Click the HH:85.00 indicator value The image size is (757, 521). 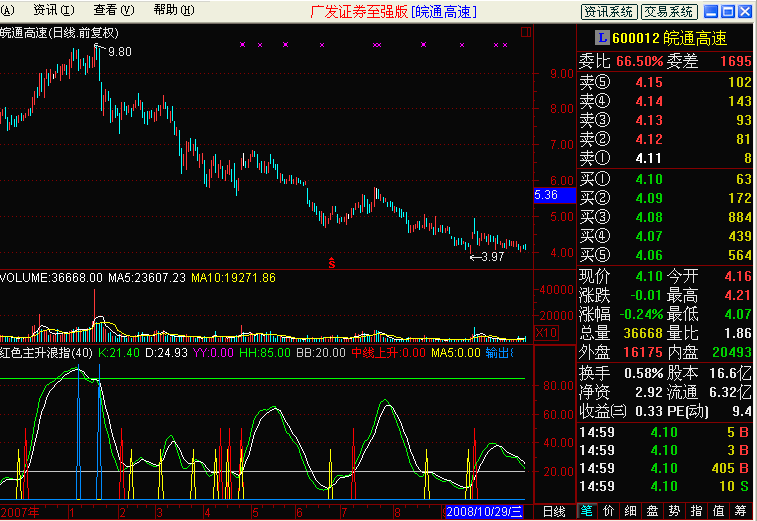265,353
